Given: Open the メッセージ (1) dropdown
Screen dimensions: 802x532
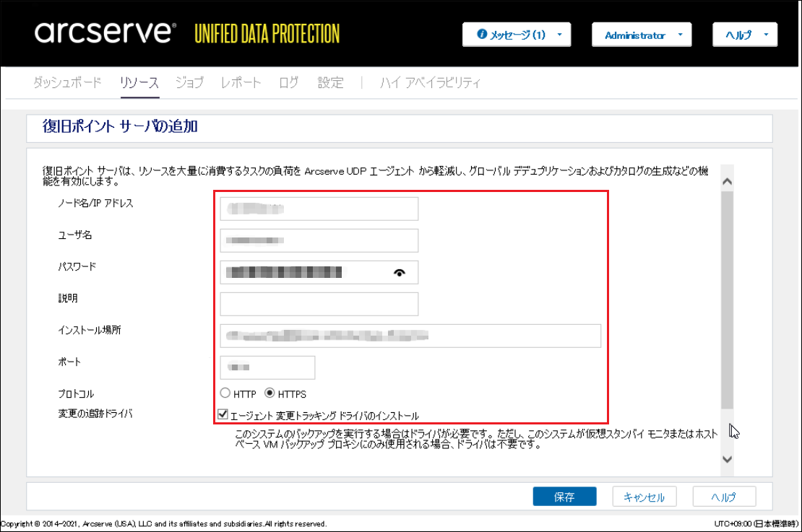Looking at the screenshot, I should [x=517, y=35].
